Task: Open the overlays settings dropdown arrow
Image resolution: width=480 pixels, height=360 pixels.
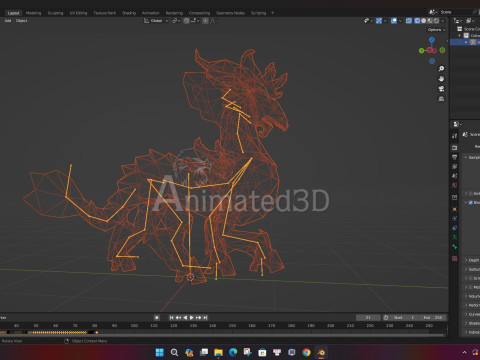Action: [400, 21]
